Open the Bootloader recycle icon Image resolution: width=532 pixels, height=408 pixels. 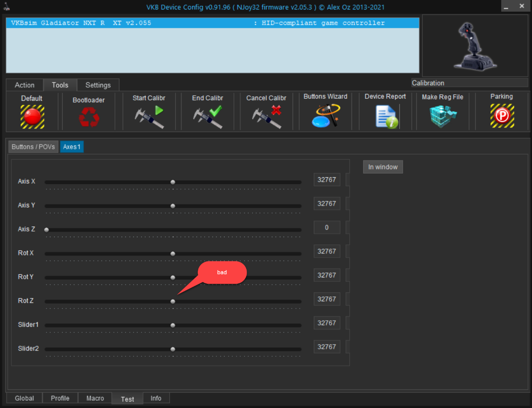pos(89,117)
